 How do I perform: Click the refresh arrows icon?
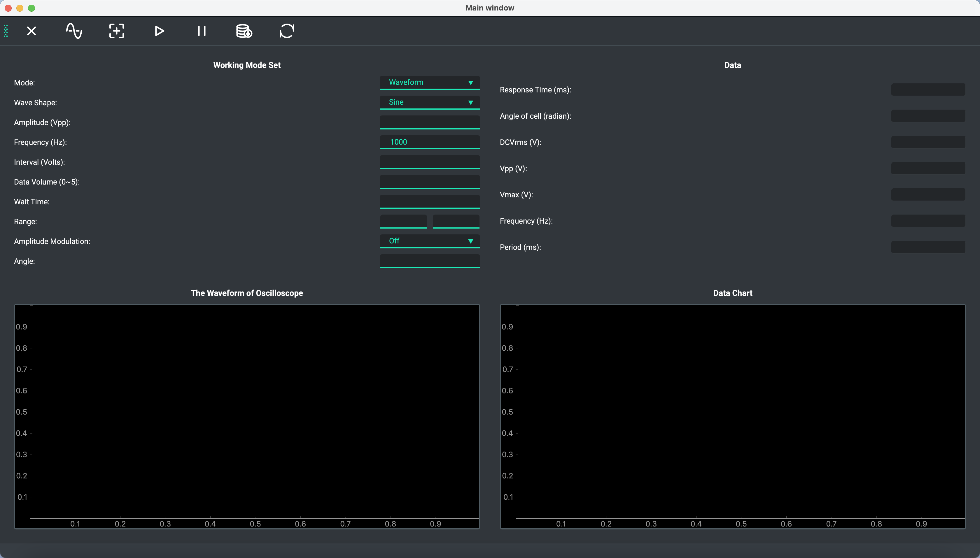click(287, 31)
